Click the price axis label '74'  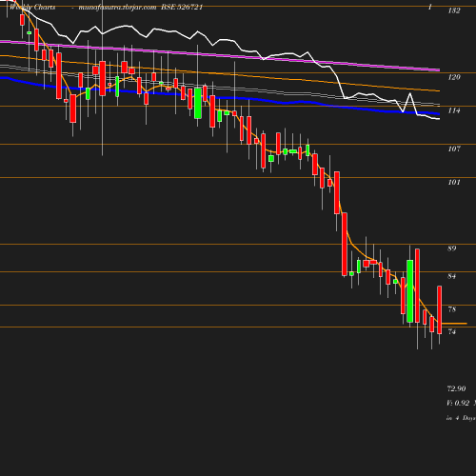point(452,331)
